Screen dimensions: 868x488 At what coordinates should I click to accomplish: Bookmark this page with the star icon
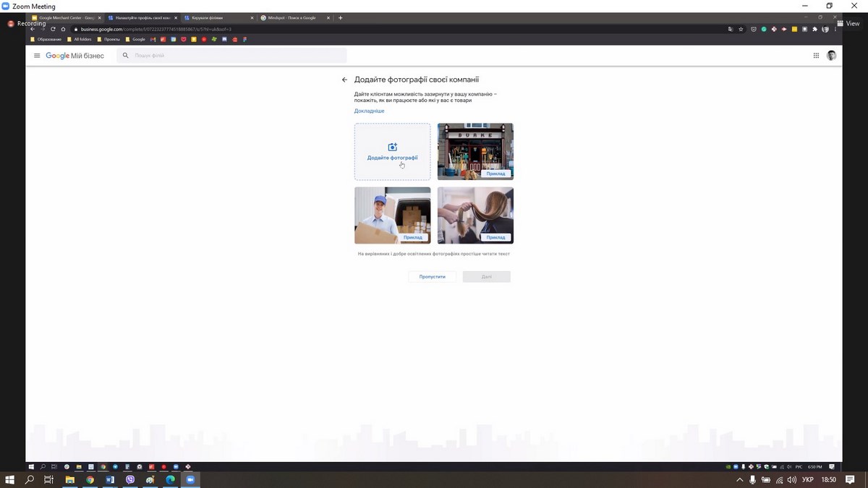(742, 29)
